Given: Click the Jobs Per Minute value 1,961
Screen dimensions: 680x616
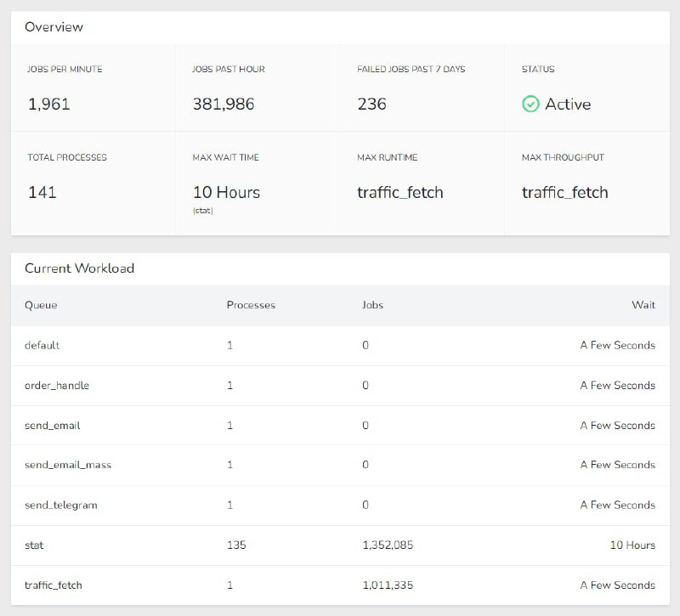Looking at the screenshot, I should pyautogui.click(x=49, y=105).
